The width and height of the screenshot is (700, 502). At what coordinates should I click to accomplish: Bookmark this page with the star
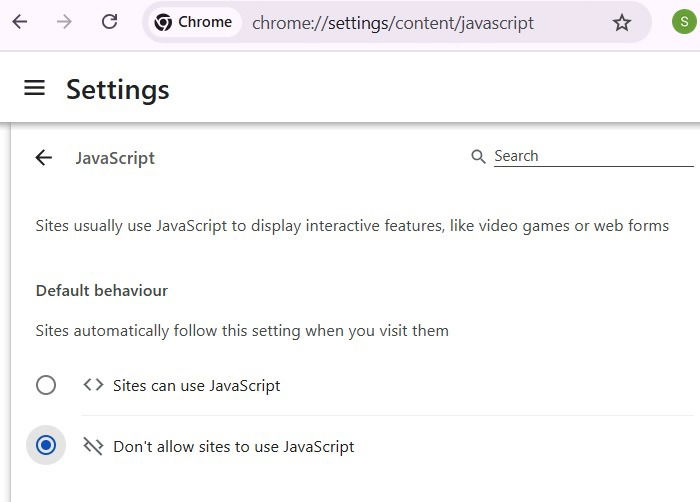click(622, 23)
